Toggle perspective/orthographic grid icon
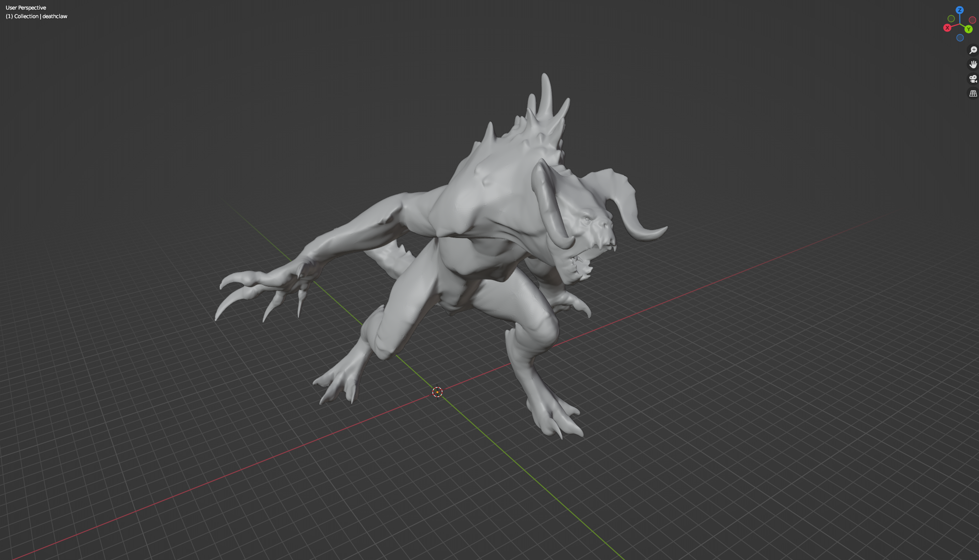 click(x=973, y=93)
